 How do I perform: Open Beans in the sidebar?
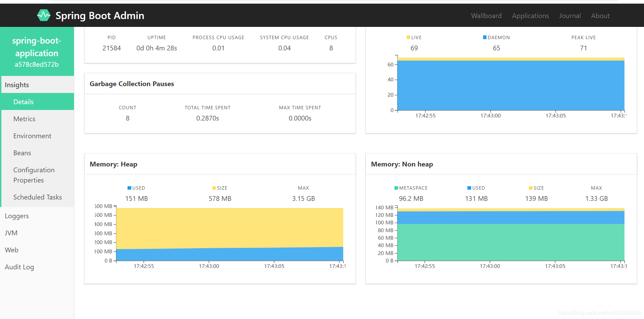[x=38, y=153]
